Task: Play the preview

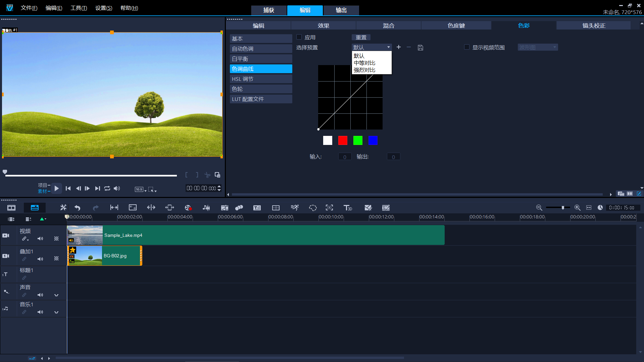Action: tap(56, 189)
